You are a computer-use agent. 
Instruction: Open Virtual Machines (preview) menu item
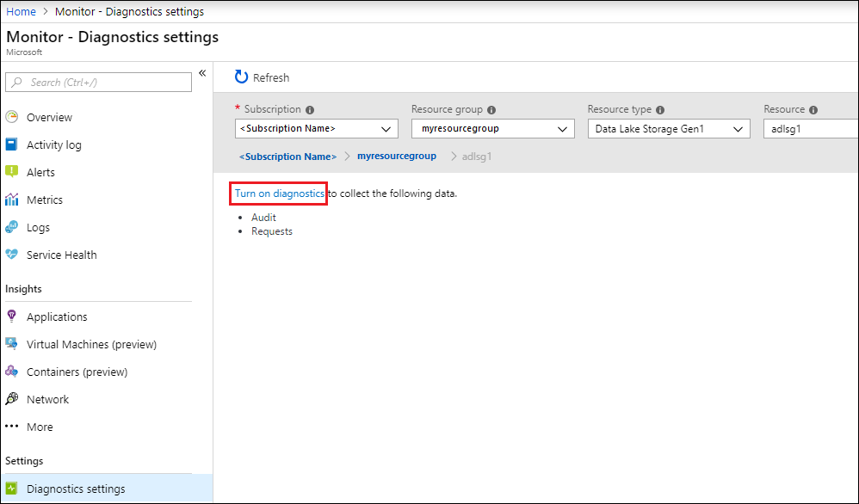[x=91, y=344]
